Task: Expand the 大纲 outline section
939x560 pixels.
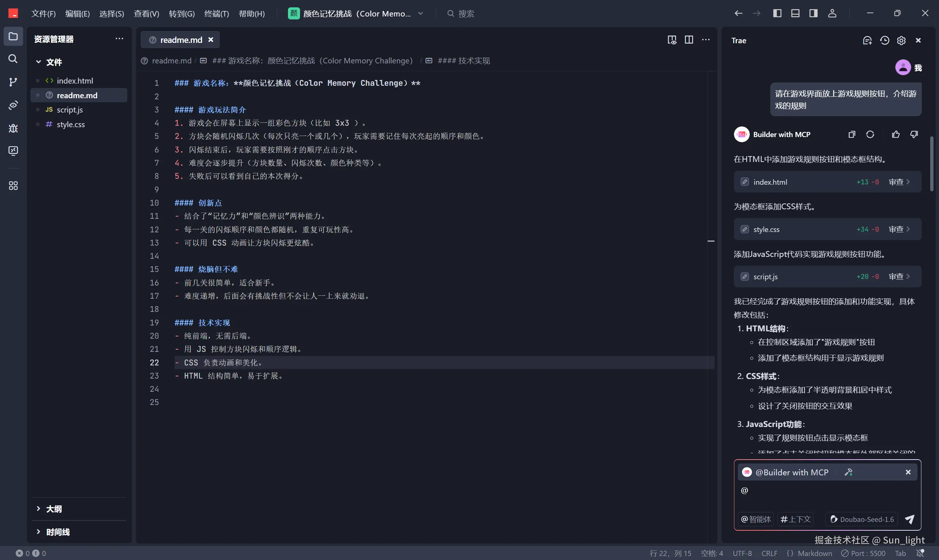Action: (x=54, y=509)
